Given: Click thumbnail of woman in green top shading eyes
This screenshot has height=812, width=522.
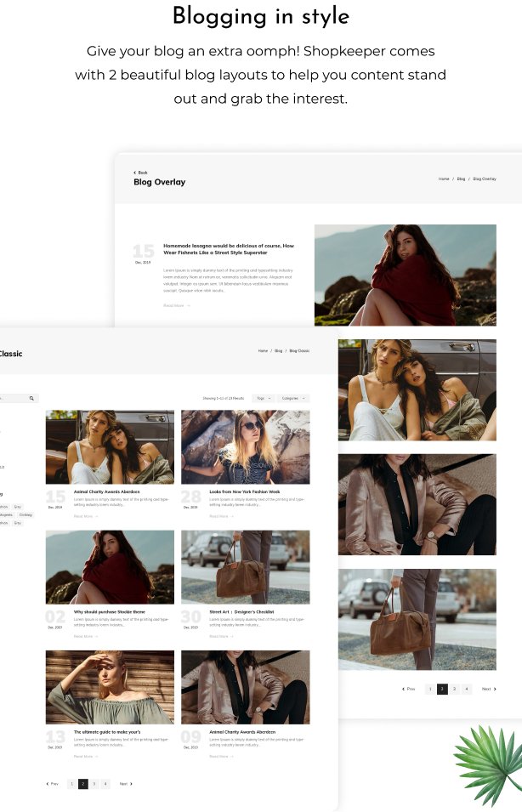Looking at the screenshot, I should [x=110, y=687].
